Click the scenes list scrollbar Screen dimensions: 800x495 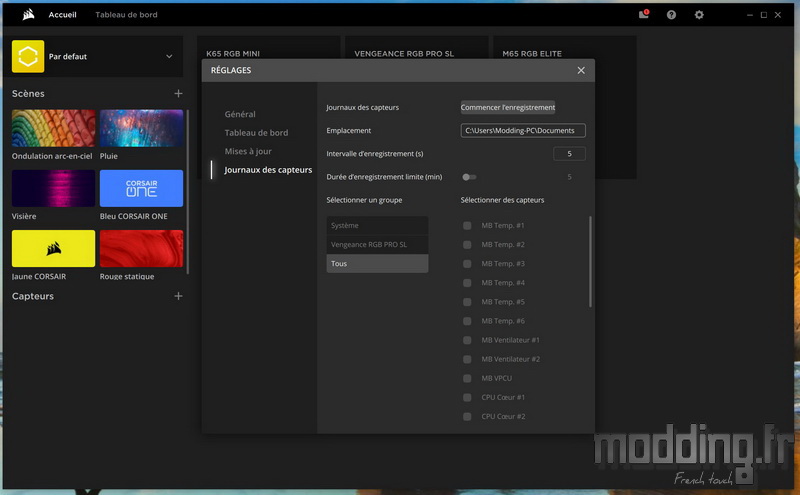click(x=188, y=191)
